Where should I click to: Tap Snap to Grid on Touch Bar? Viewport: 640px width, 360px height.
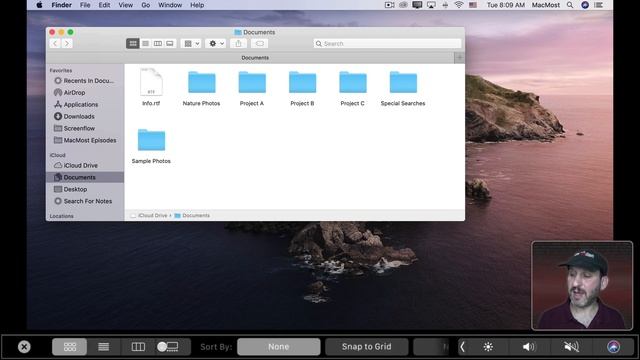click(x=367, y=347)
